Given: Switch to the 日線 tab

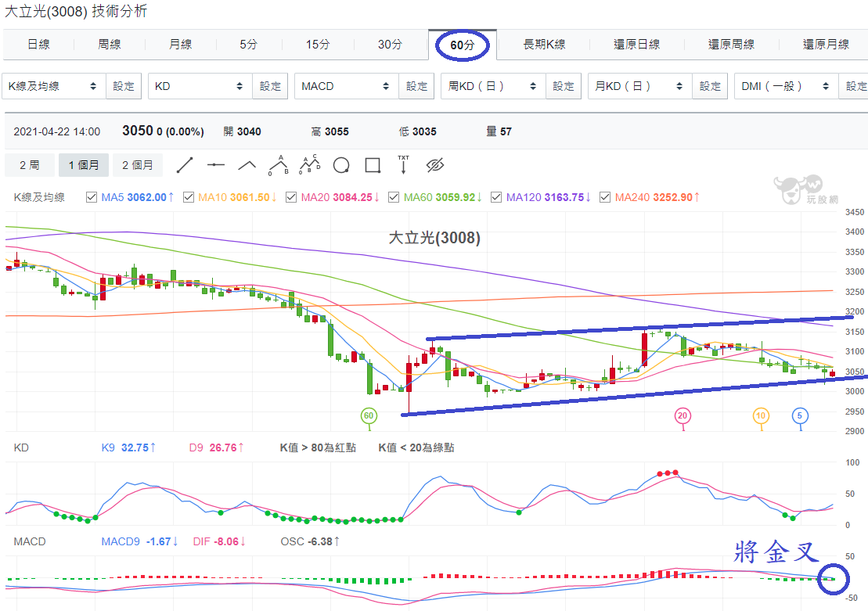Looking at the screenshot, I should tap(39, 45).
